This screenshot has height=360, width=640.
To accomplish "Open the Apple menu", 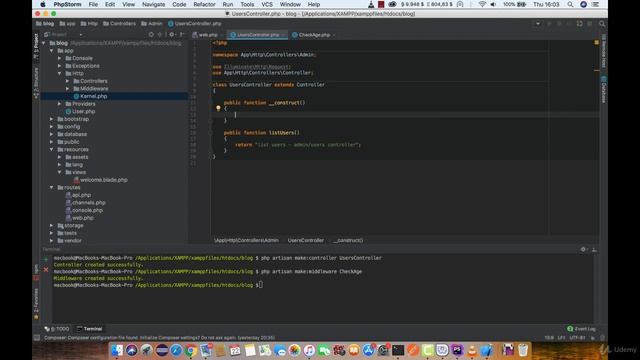I will [x=42, y=4].
